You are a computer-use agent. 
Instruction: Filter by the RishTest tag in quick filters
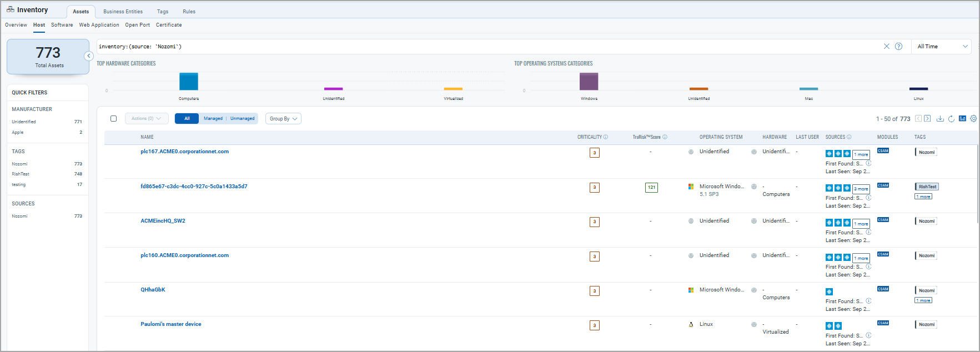[21, 174]
